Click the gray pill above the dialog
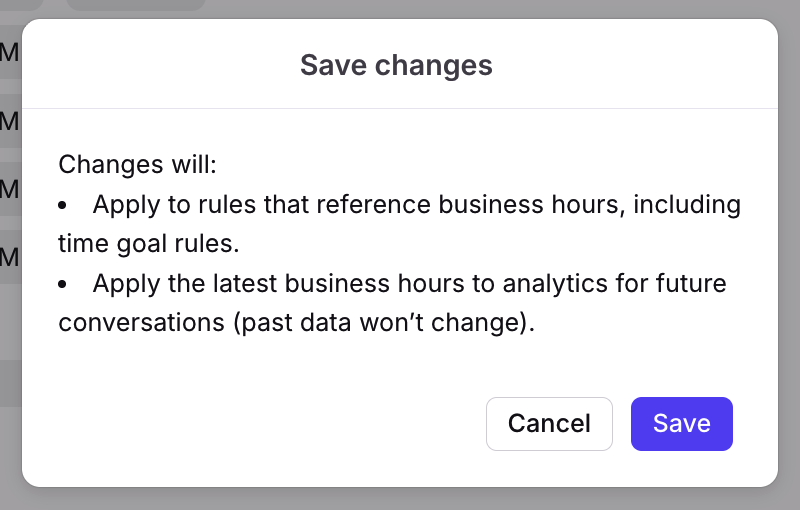The image size is (800, 510). pos(135,5)
